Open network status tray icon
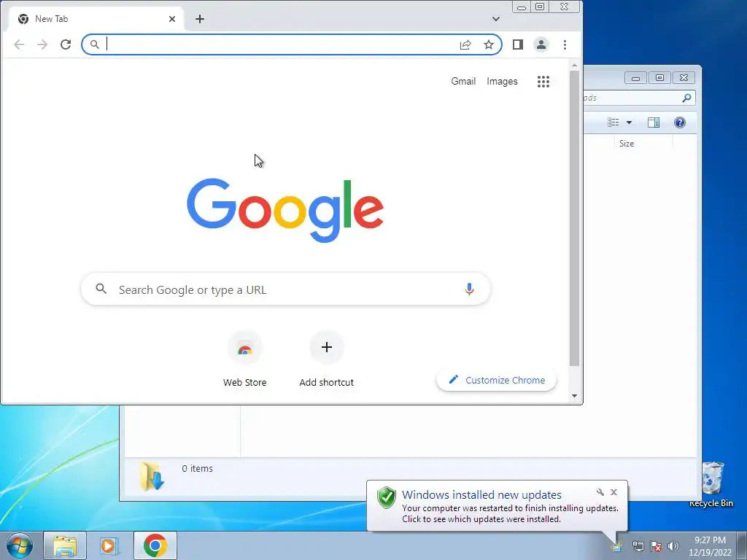 (638, 546)
